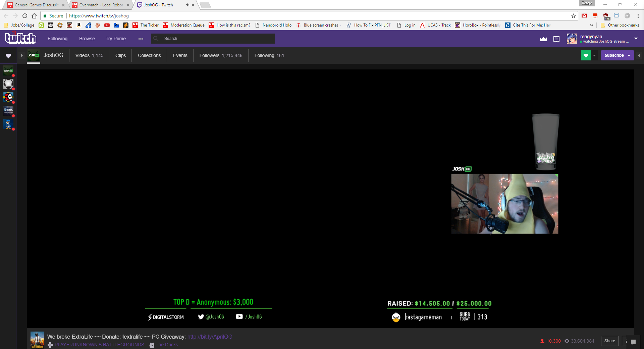644x349 pixels.
Task: Open the extension showing the 175 badge
Action: tap(606, 16)
